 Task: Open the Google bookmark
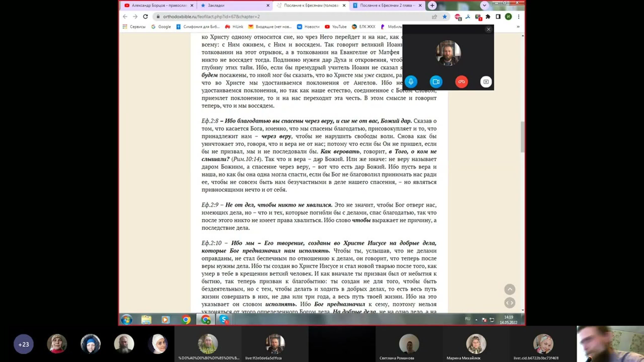coord(161,27)
